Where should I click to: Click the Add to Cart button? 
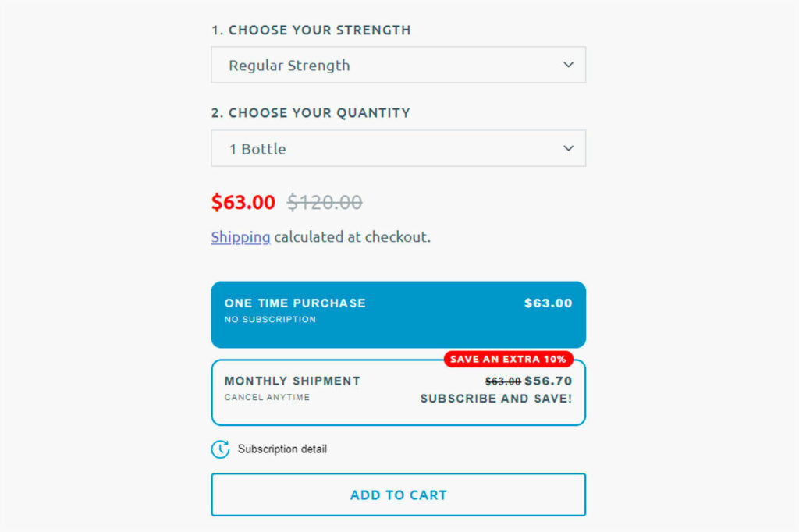point(398,495)
